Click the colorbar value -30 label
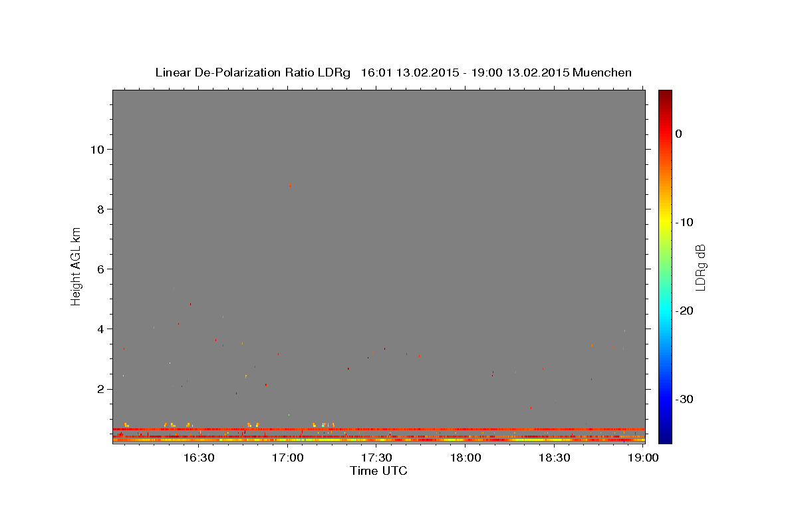Screen dimensions: 798x532 click(684, 399)
